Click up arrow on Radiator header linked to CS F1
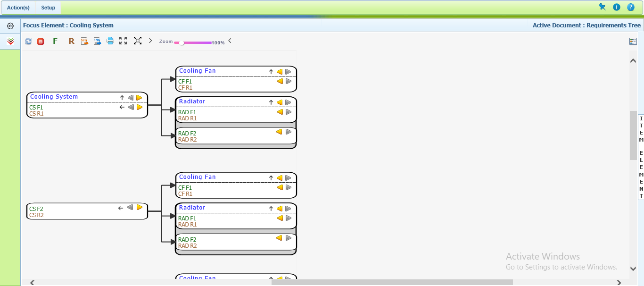This screenshot has height=286, width=644. click(x=271, y=102)
